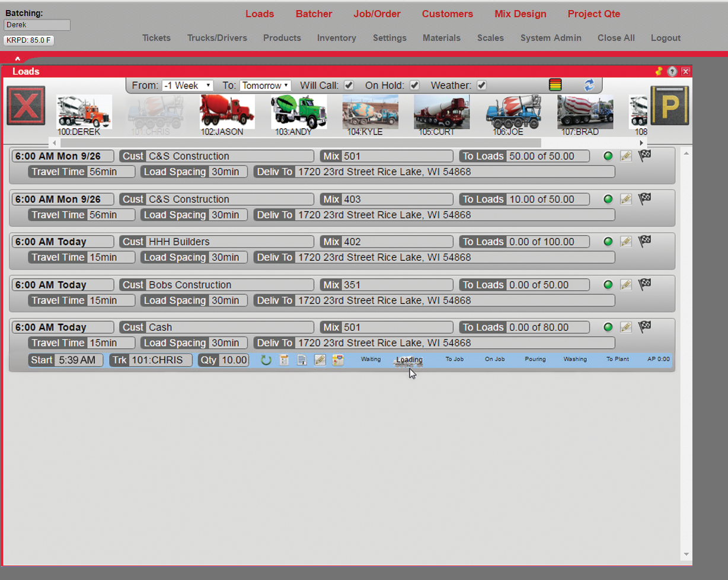The image size is (728, 580).
Task: Toggle the Weather checkbox
Action: [x=481, y=85]
